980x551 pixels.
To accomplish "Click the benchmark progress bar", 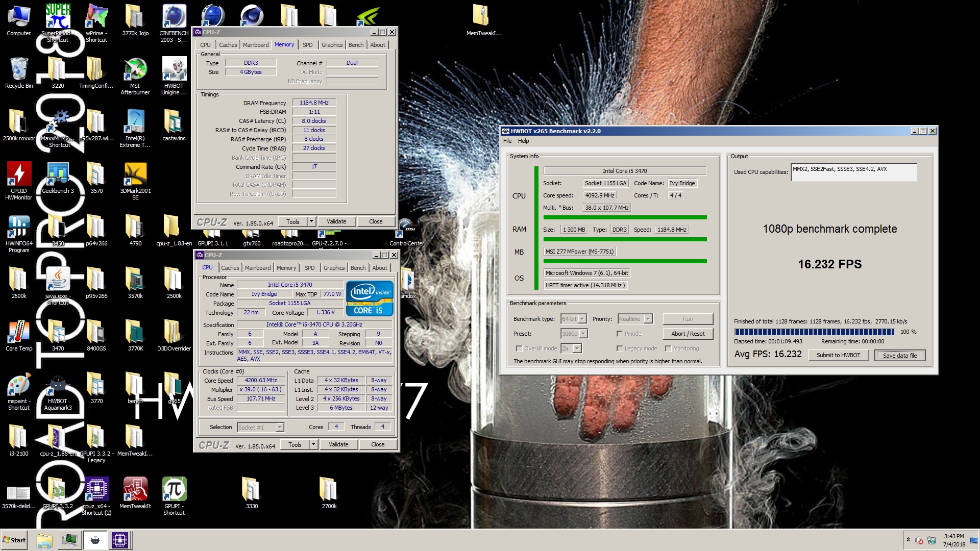I will point(814,332).
